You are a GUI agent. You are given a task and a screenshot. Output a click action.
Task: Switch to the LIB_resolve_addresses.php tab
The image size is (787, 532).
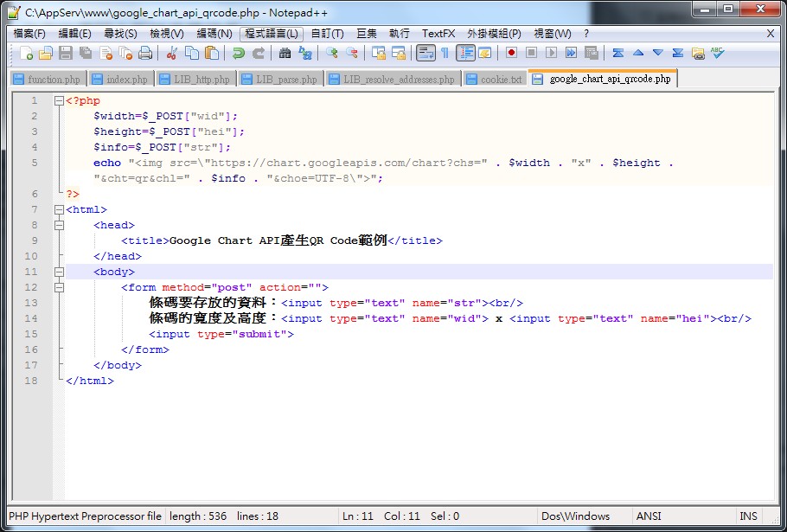(x=393, y=80)
